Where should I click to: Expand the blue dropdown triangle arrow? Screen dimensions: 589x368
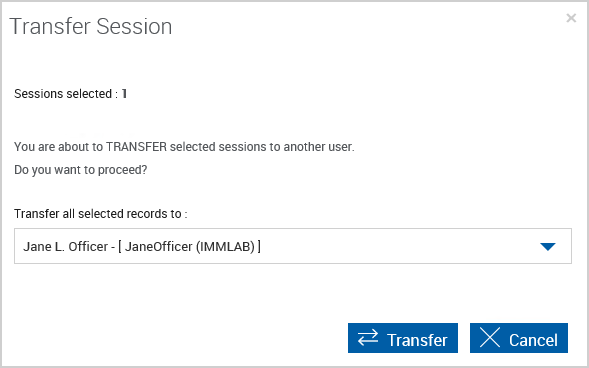(x=548, y=247)
